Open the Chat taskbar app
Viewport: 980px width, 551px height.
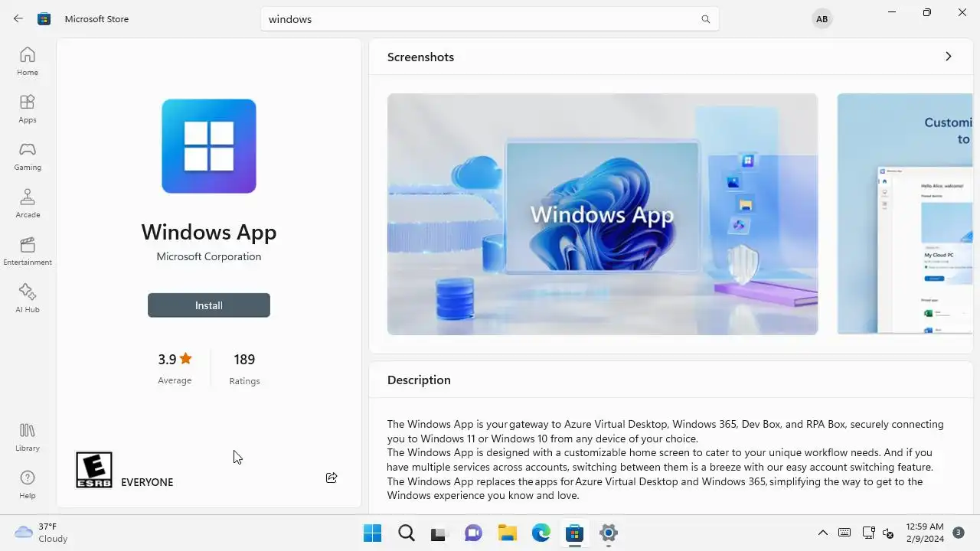click(x=473, y=533)
